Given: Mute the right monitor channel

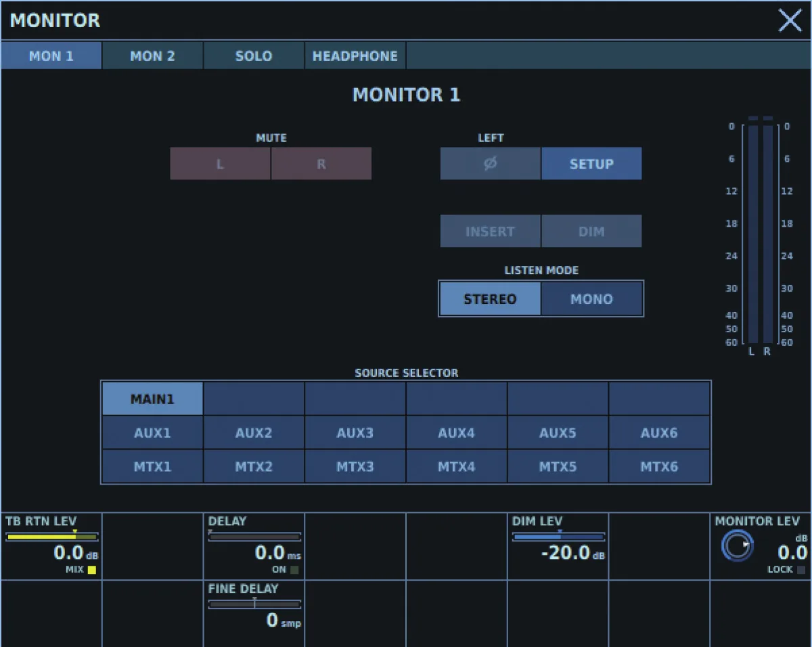Looking at the screenshot, I should tap(321, 164).
